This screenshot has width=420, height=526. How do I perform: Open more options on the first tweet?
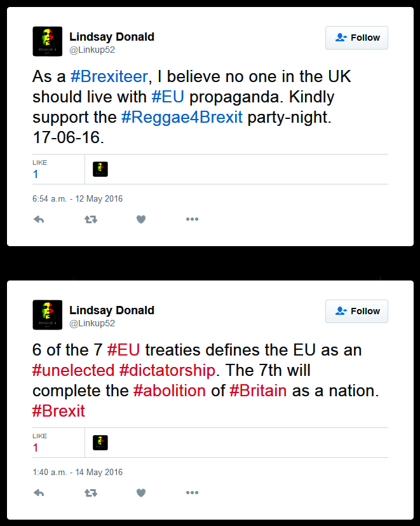(192, 219)
